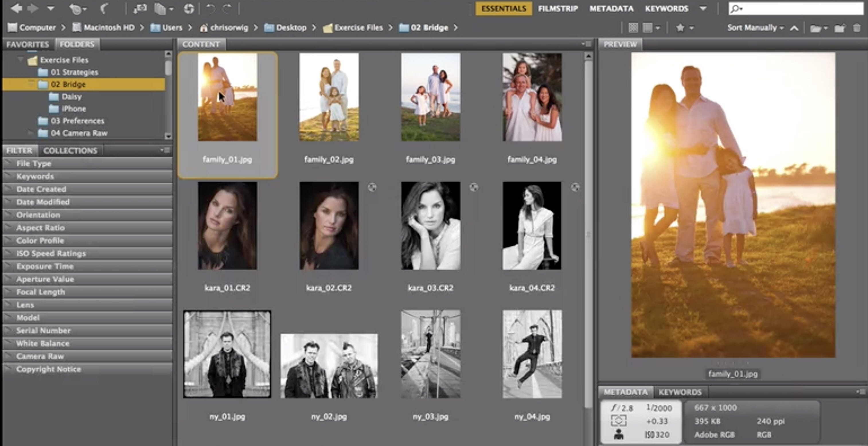
Task: Select the ny_01.jpg thumbnail
Action: click(x=227, y=354)
